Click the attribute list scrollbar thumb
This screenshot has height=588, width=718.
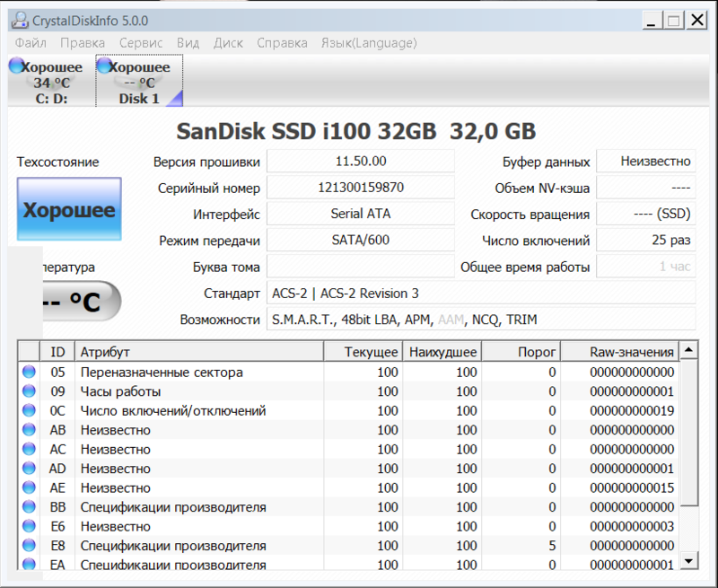point(688,433)
